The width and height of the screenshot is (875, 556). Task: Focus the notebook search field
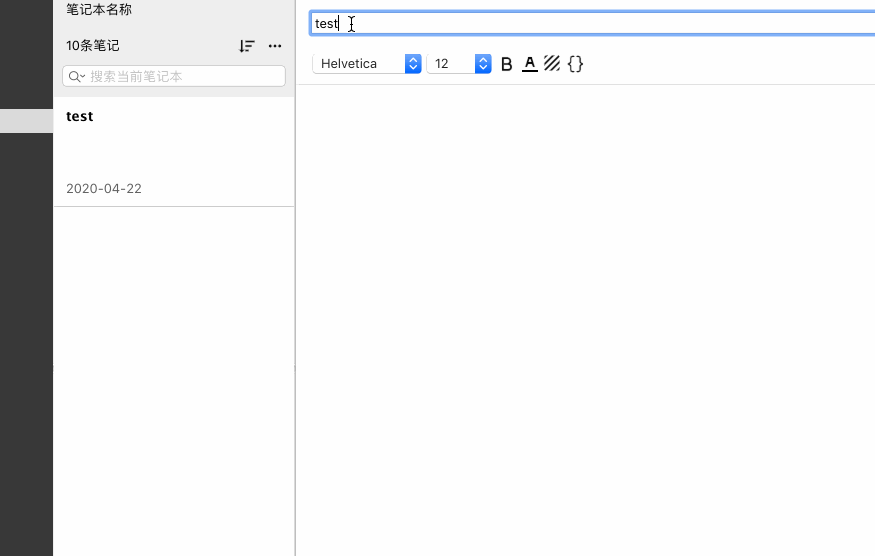174,76
